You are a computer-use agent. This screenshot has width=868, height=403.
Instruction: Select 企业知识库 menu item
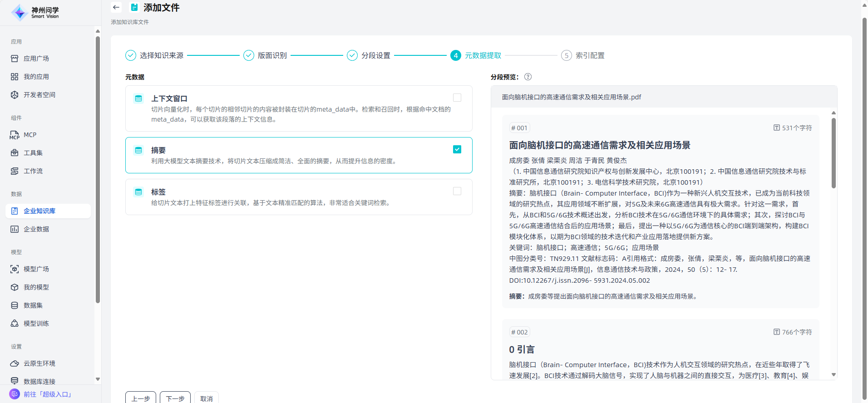point(39,211)
